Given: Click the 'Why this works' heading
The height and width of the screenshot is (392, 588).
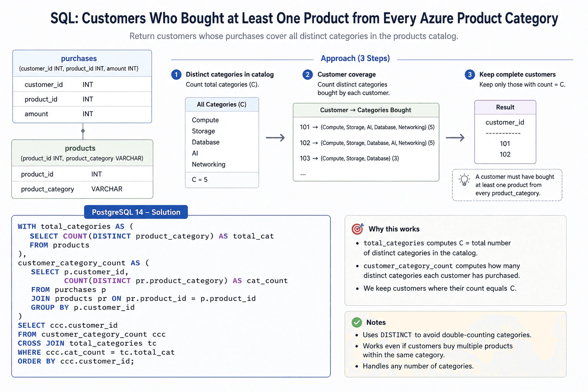Looking at the screenshot, I should point(394,229).
